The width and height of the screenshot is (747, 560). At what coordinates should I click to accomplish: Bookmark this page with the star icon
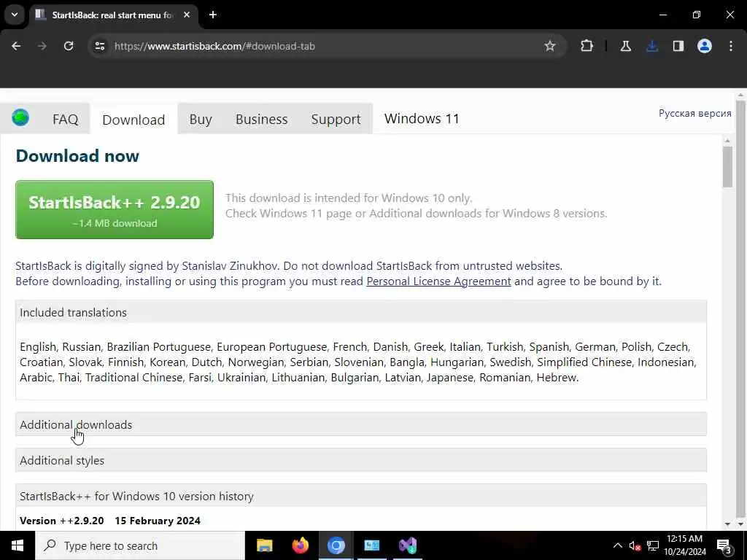pyautogui.click(x=550, y=46)
